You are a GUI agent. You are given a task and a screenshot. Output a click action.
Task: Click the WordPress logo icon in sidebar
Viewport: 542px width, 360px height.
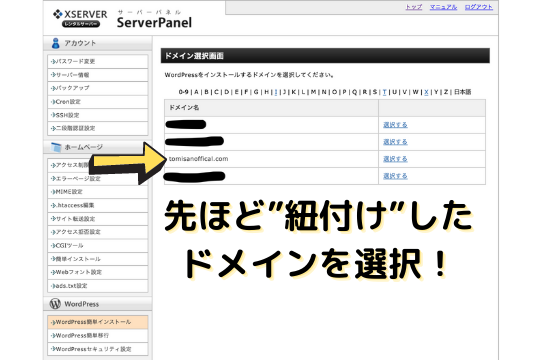pos(55,304)
